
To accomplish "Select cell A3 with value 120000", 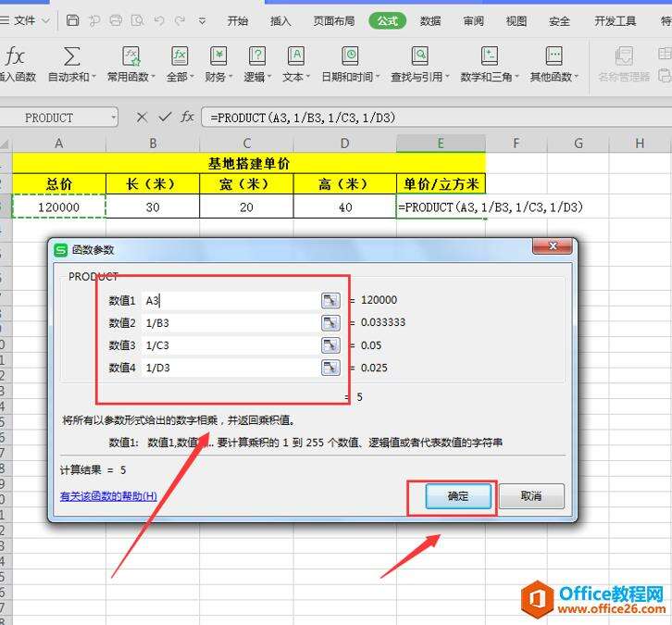I will point(59,206).
